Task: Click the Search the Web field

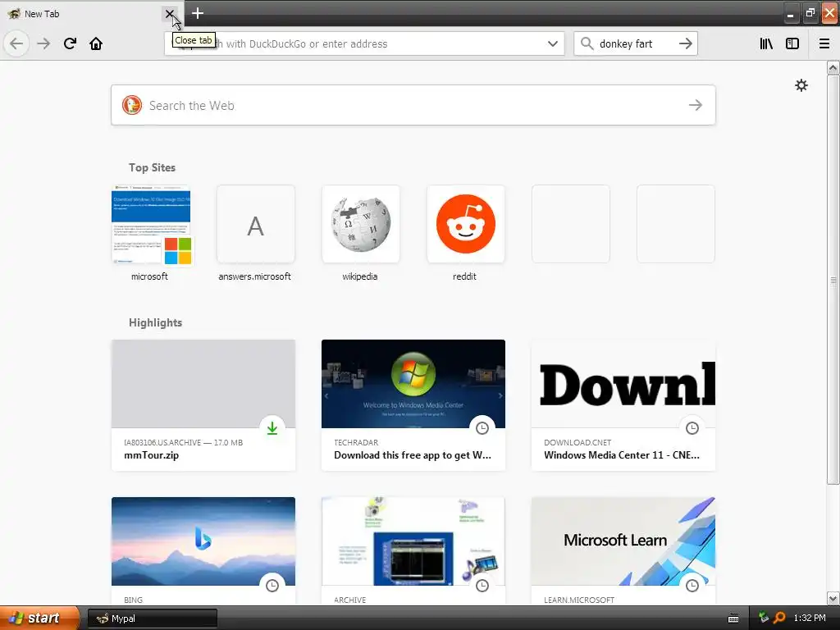Action: pyautogui.click(x=413, y=105)
